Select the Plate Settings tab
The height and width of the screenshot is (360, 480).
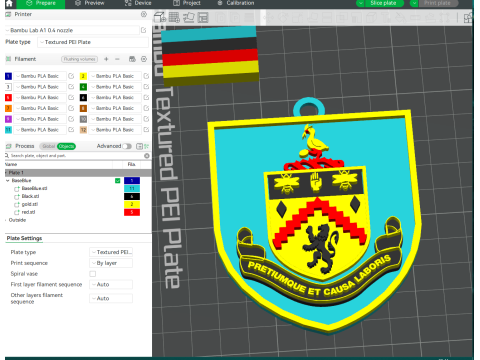[24, 238]
